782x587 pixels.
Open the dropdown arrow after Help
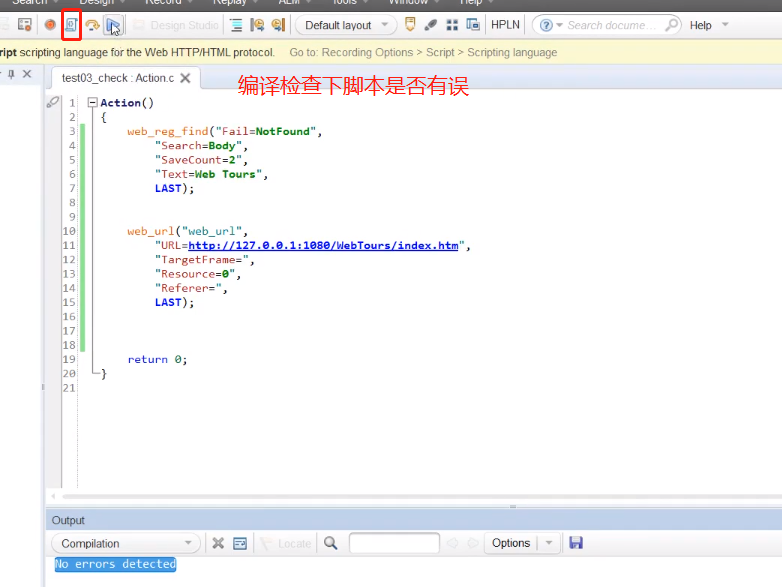coord(725,24)
